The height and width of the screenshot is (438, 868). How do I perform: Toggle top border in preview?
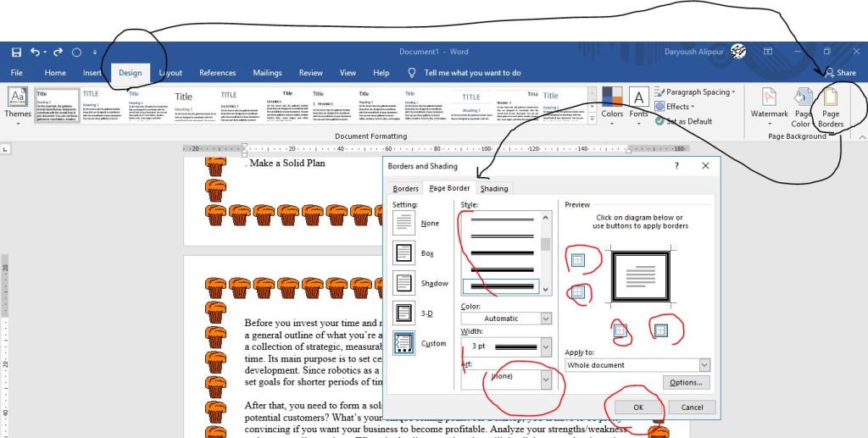click(577, 260)
